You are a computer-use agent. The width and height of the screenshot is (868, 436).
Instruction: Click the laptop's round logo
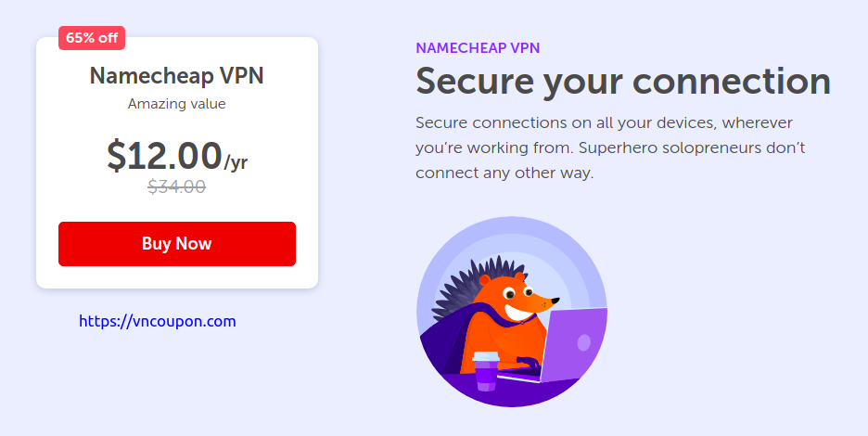pos(584,342)
